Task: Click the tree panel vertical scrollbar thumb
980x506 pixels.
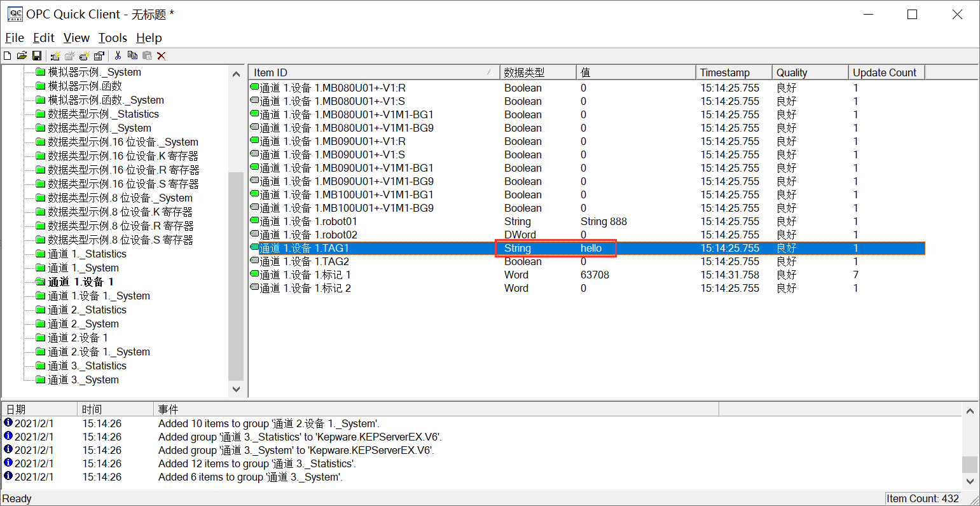Action: pyautogui.click(x=236, y=276)
